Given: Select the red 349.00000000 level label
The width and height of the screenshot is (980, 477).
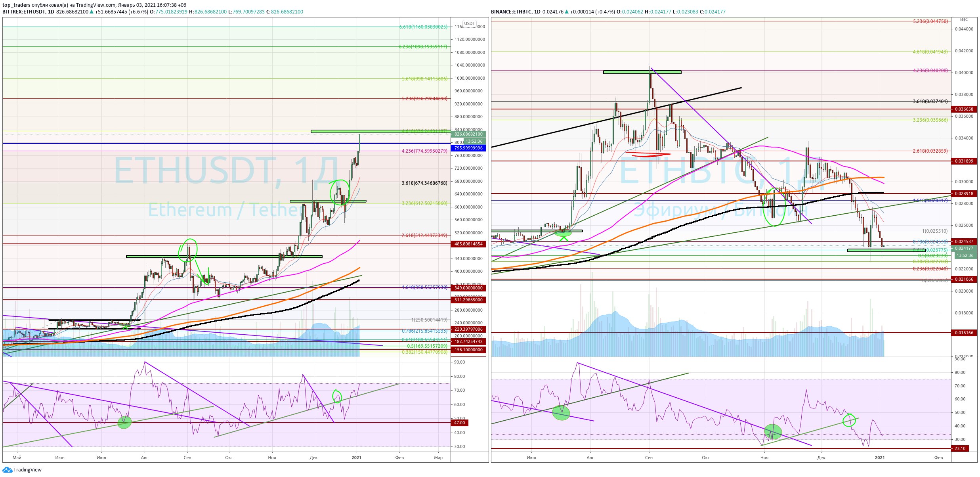Looking at the screenshot, I should tap(468, 288).
